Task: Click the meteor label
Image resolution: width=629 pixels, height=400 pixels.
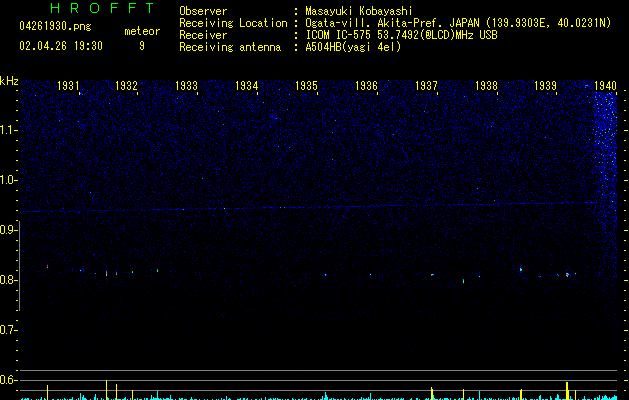Action: (x=142, y=31)
